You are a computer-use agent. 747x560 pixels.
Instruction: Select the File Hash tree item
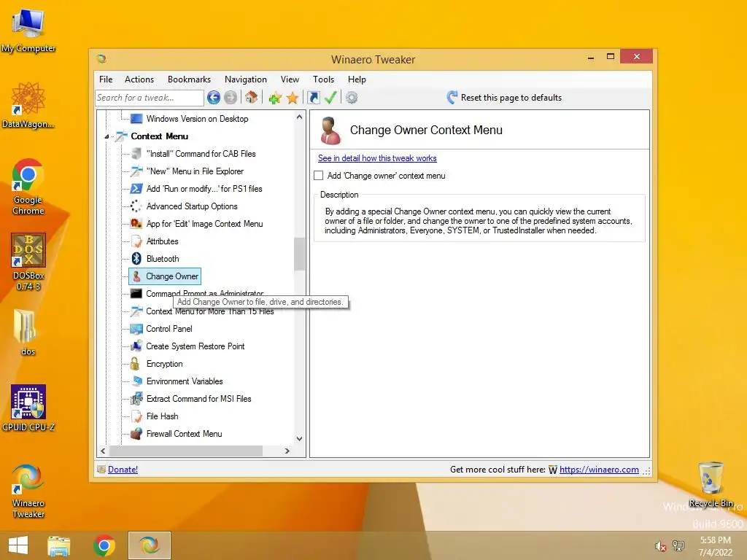[163, 416]
